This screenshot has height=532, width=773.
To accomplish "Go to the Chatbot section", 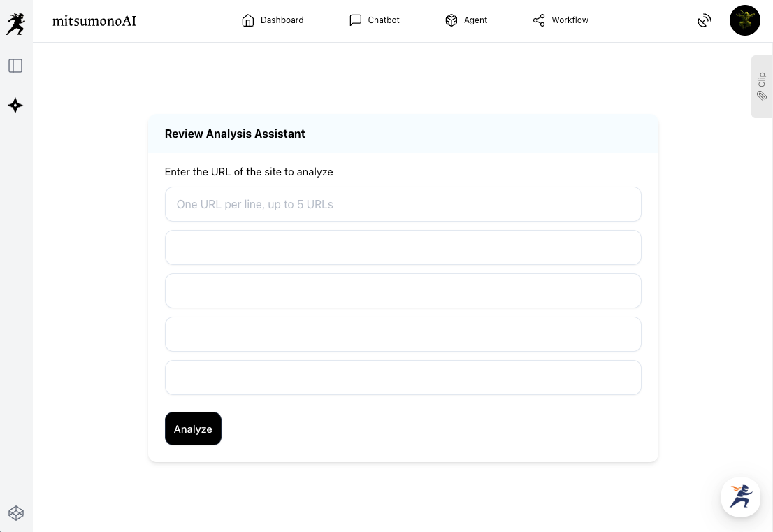I will tap(375, 20).
